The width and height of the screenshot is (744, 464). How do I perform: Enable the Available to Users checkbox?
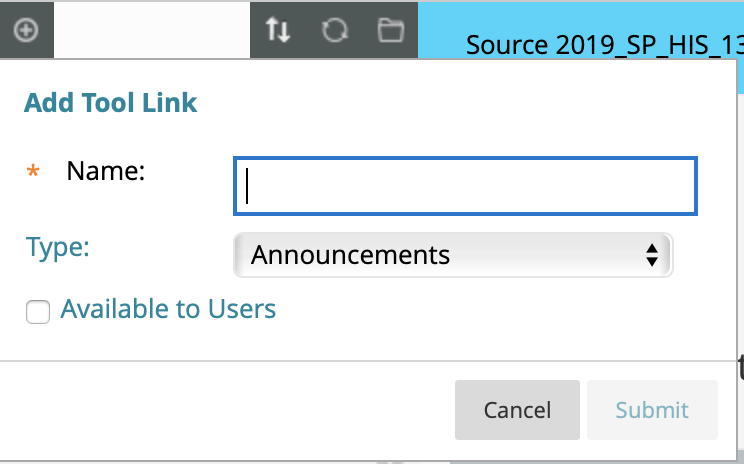point(38,312)
